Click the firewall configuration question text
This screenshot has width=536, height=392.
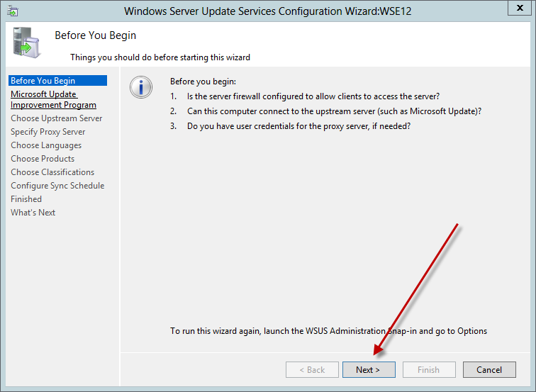[313, 96]
